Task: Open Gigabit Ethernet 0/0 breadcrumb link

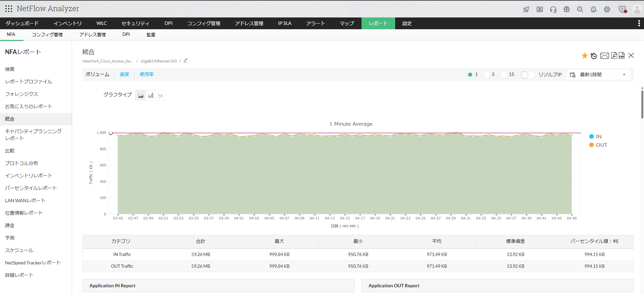Action: [159, 61]
